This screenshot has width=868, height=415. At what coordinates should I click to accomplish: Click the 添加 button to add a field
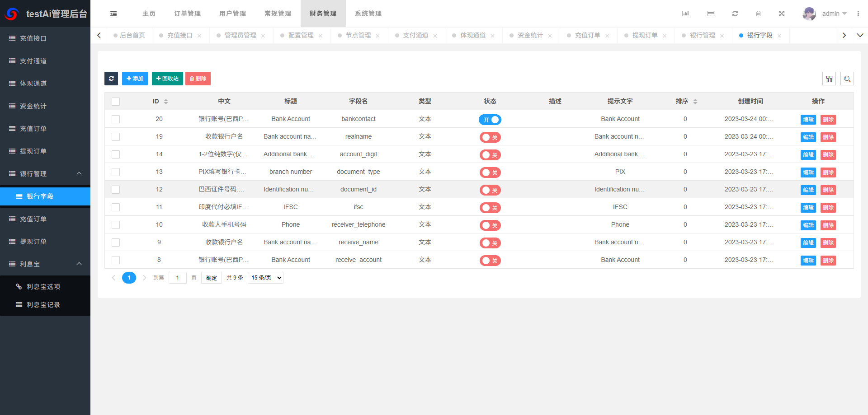pyautogui.click(x=135, y=78)
